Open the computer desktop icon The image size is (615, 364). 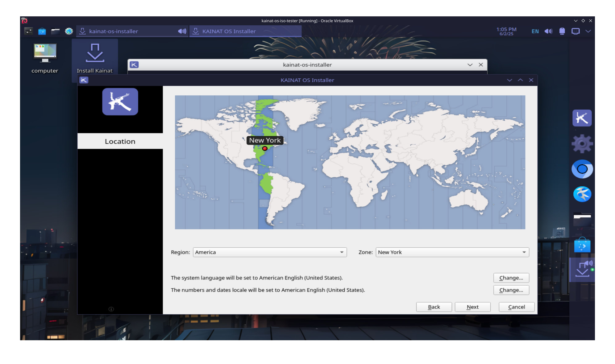pos(45,58)
